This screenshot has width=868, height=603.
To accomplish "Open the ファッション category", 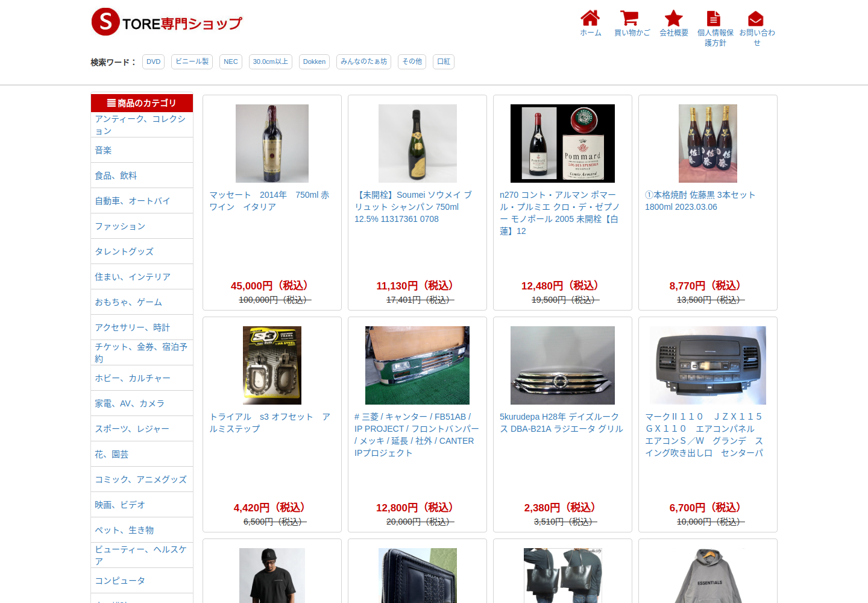I will pyautogui.click(x=142, y=226).
